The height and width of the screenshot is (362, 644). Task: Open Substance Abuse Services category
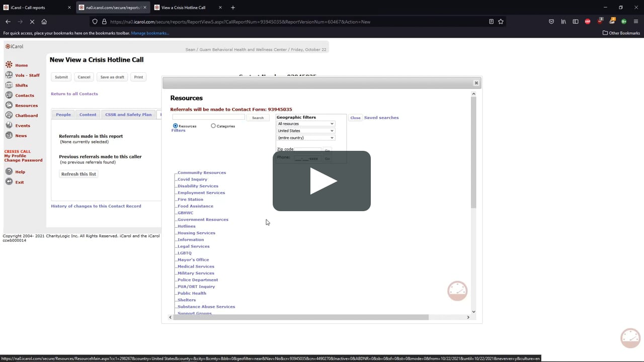(x=206, y=307)
